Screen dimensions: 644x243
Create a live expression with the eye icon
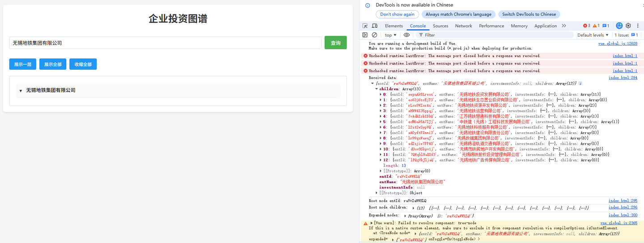click(407, 35)
